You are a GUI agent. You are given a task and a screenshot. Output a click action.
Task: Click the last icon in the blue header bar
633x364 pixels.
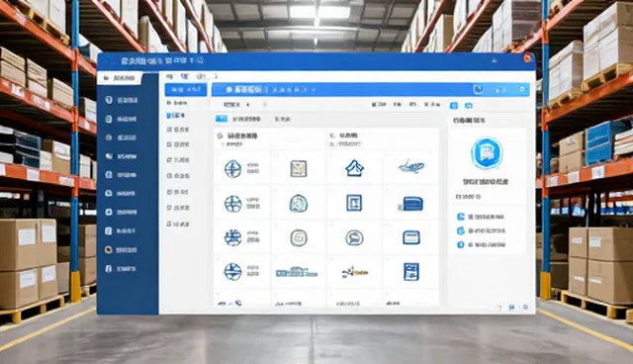(521, 89)
